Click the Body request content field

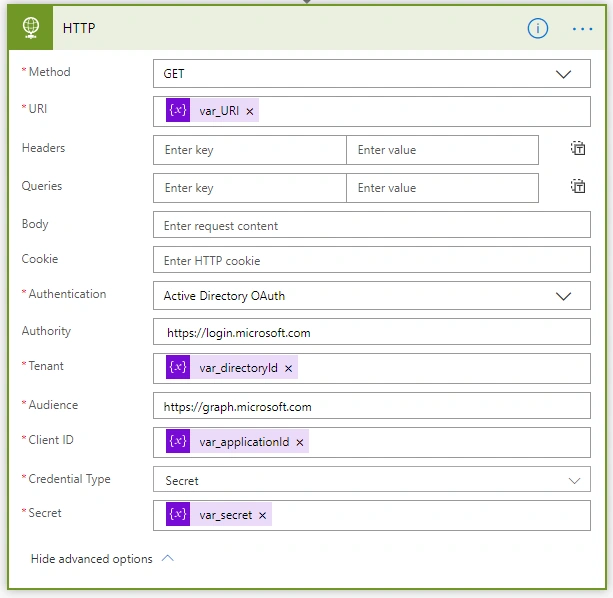372,225
